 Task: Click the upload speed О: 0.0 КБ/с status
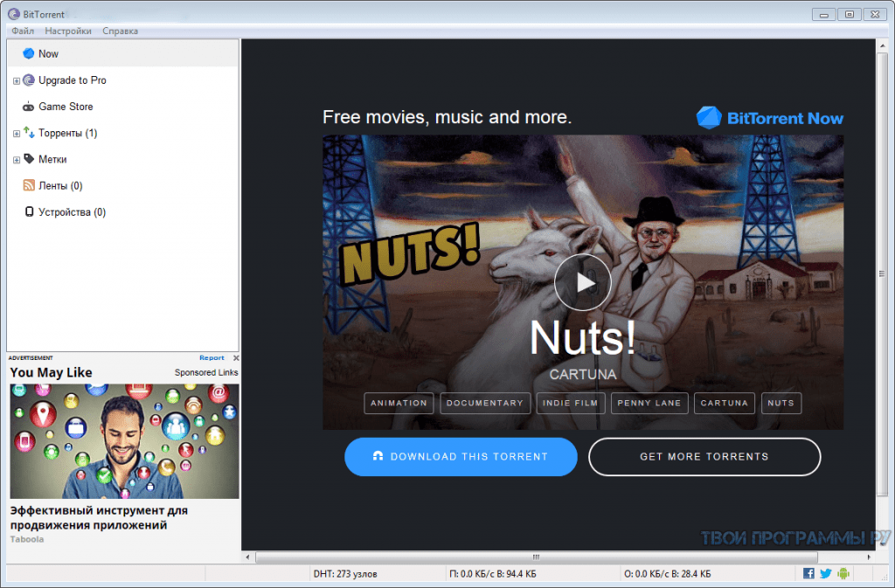coord(667,574)
